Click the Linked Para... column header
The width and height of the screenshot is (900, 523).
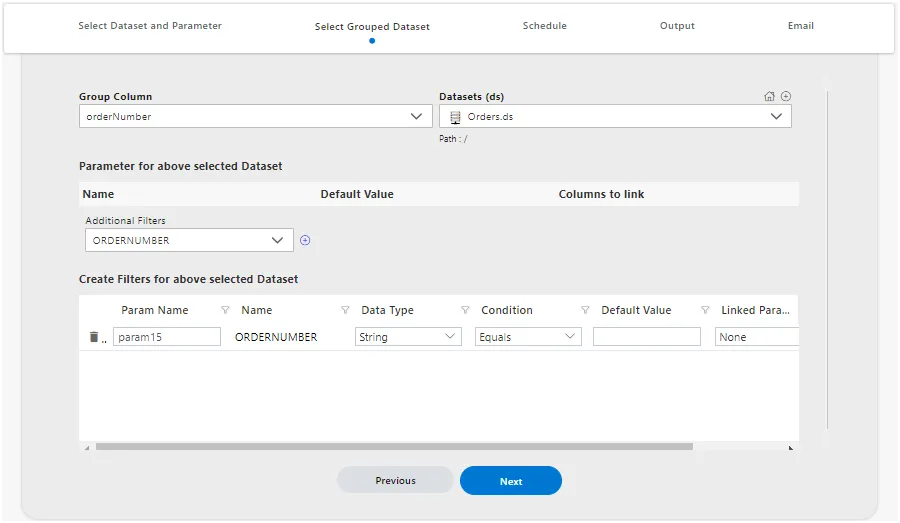[755, 310]
